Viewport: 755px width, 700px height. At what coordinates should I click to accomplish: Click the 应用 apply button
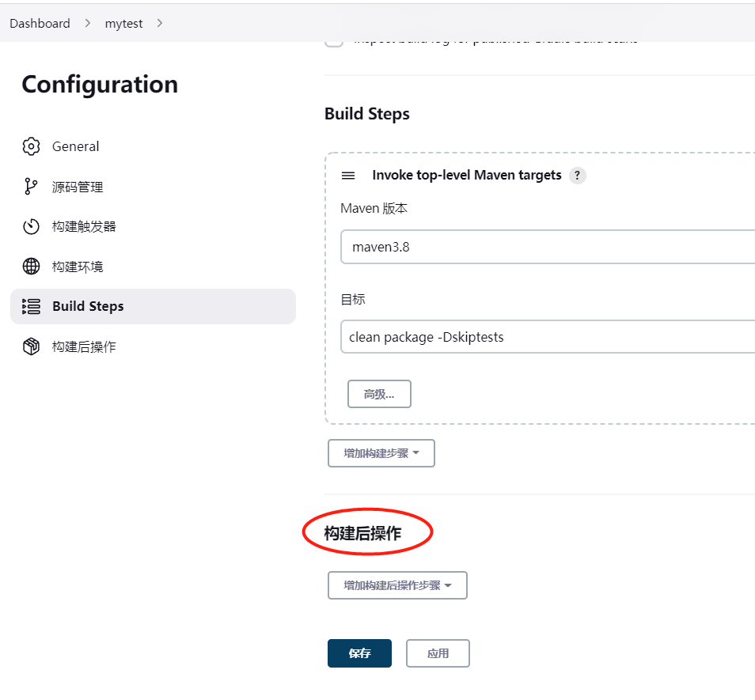pyautogui.click(x=438, y=653)
